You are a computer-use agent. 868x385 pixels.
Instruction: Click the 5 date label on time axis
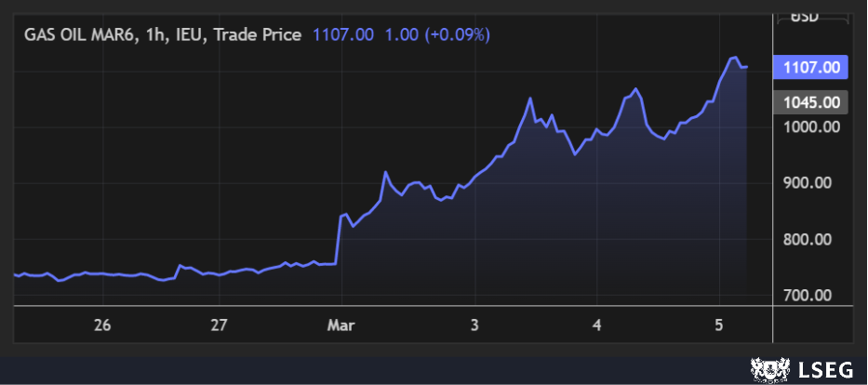718,325
